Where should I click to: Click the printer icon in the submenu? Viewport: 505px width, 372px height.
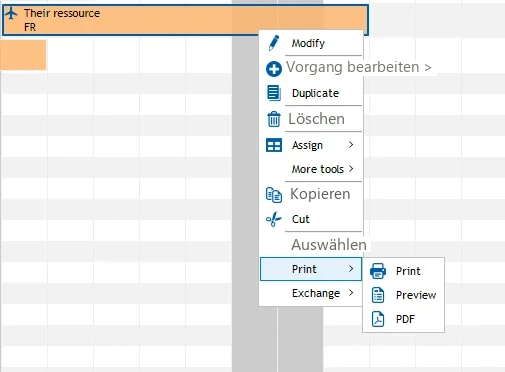378,271
